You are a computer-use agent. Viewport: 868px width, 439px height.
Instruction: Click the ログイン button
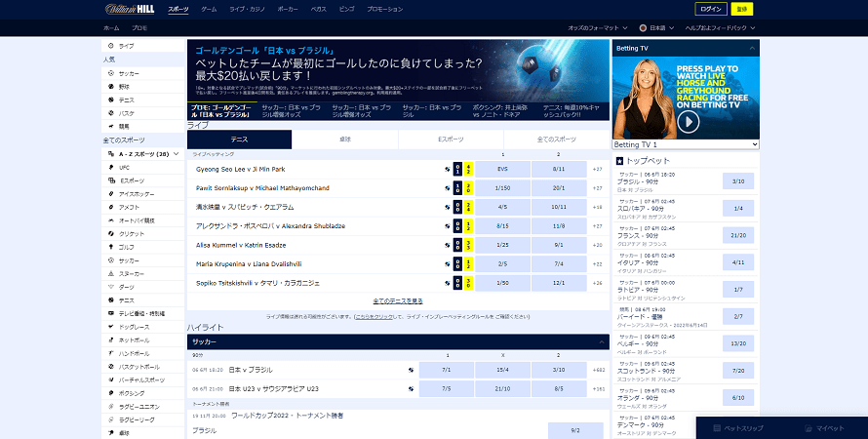click(x=711, y=9)
